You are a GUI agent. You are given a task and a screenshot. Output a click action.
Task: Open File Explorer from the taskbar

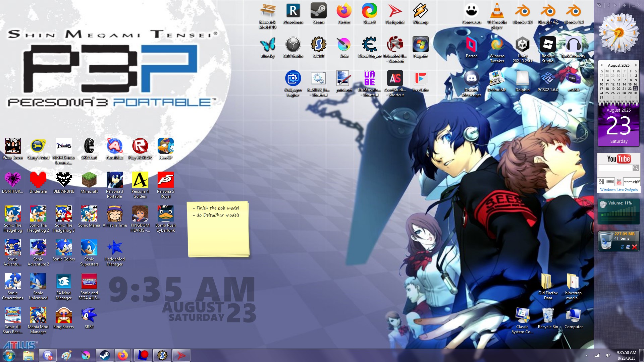coord(29,355)
